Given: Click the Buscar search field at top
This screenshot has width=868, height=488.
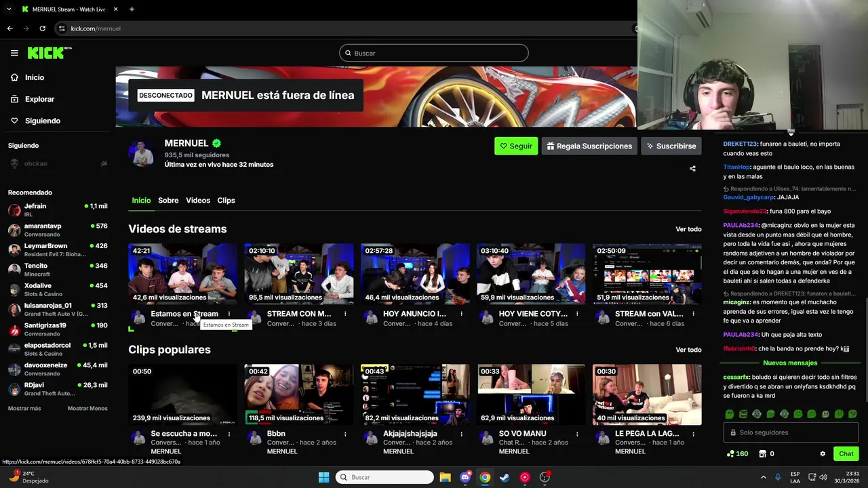Looking at the screenshot, I should (434, 53).
